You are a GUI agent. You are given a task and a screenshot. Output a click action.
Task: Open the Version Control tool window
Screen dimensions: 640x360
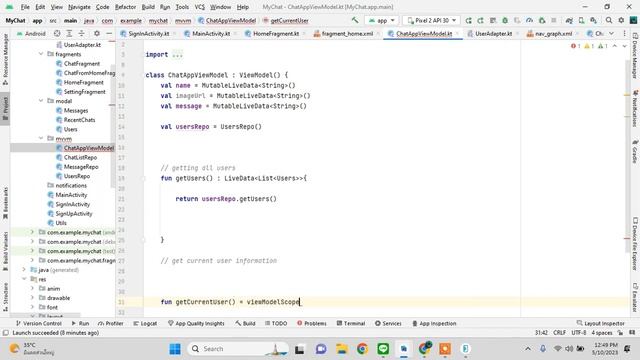tap(38, 323)
